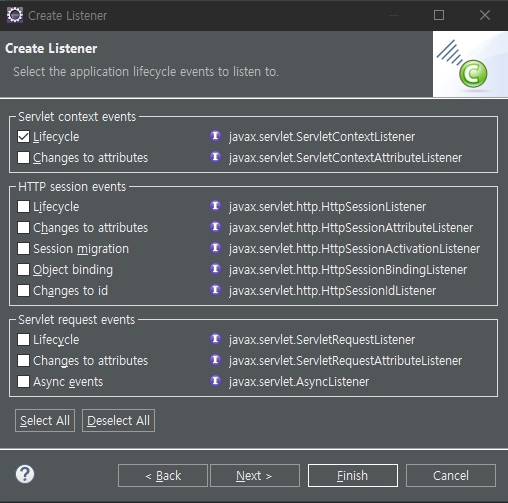Cancel the Create Listener dialog
The image size is (508, 503).
[x=451, y=476]
